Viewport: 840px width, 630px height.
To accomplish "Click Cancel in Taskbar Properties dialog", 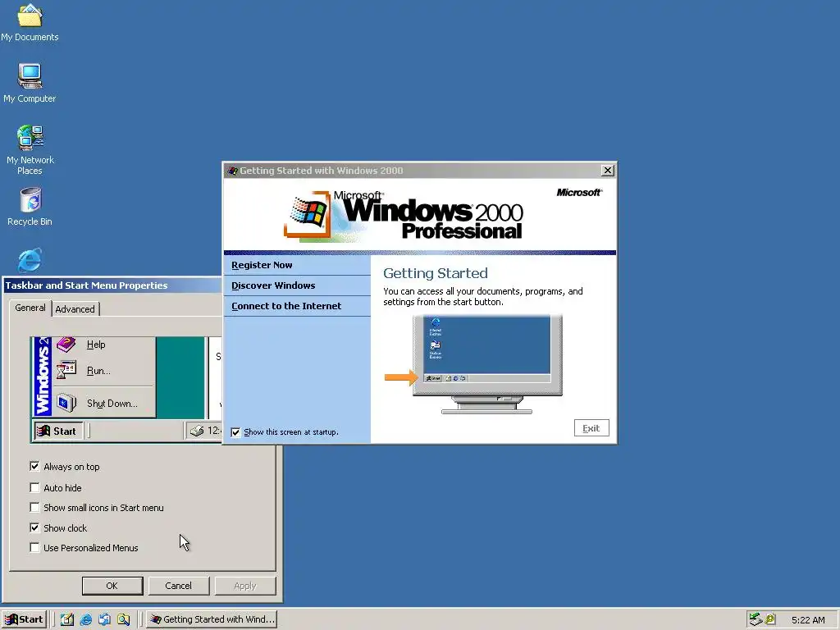I will [178, 586].
